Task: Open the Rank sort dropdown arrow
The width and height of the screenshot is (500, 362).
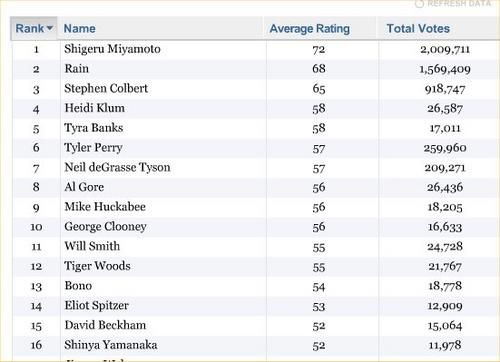Action: [50, 28]
